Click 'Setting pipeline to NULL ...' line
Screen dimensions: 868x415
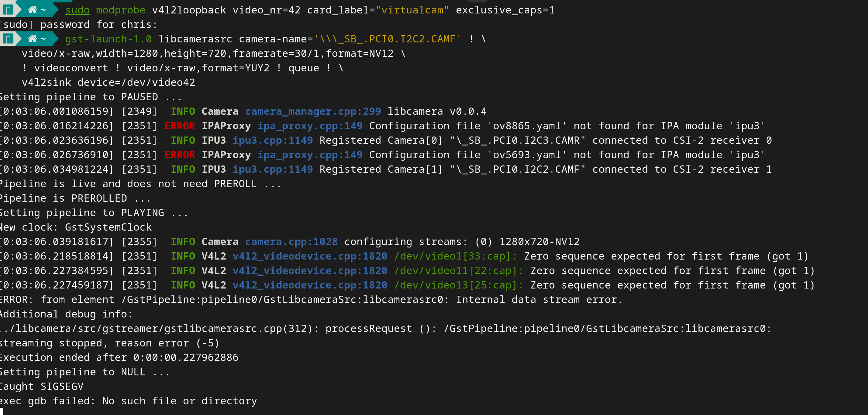[85, 372]
